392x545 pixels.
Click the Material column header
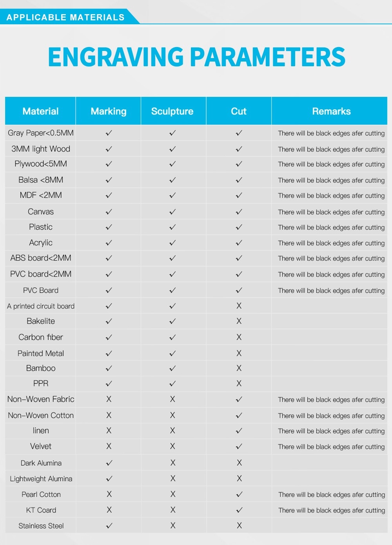coord(40,111)
